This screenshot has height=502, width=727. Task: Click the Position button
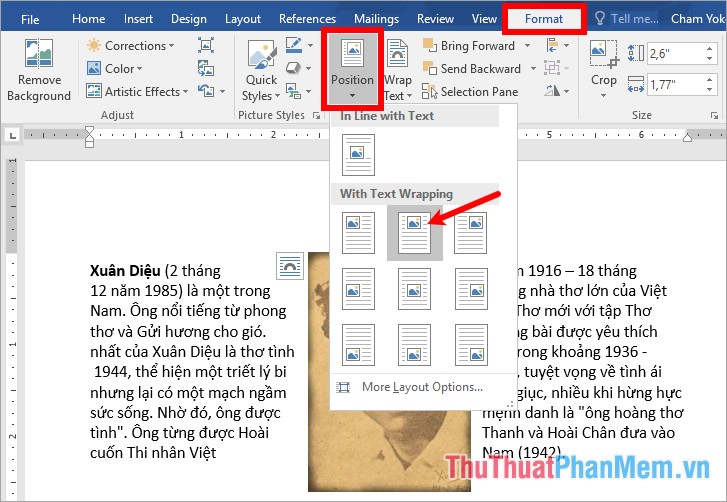(x=352, y=69)
